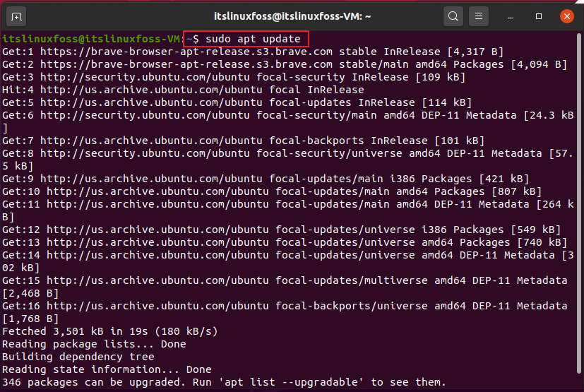Screen dimensions: 584x392
Task: Click the Get:13 universe amd64 Packages line
Action: pos(285,242)
